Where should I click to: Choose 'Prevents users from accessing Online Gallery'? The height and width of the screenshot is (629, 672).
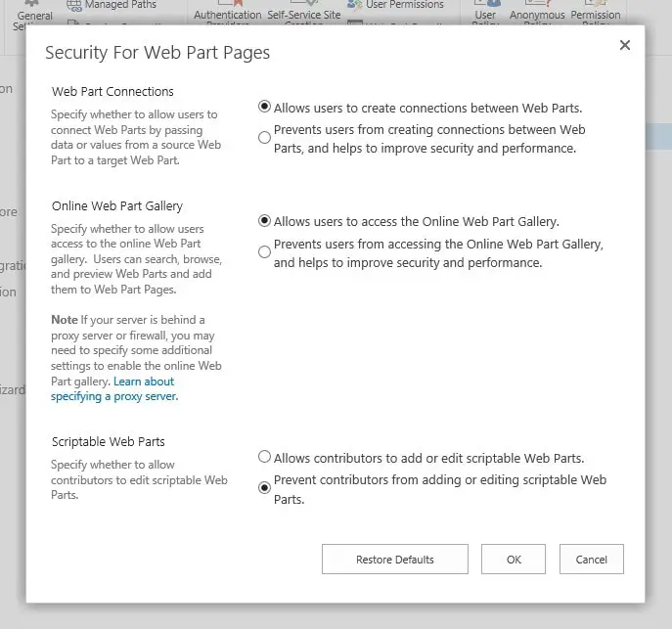[x=264, y=252]
